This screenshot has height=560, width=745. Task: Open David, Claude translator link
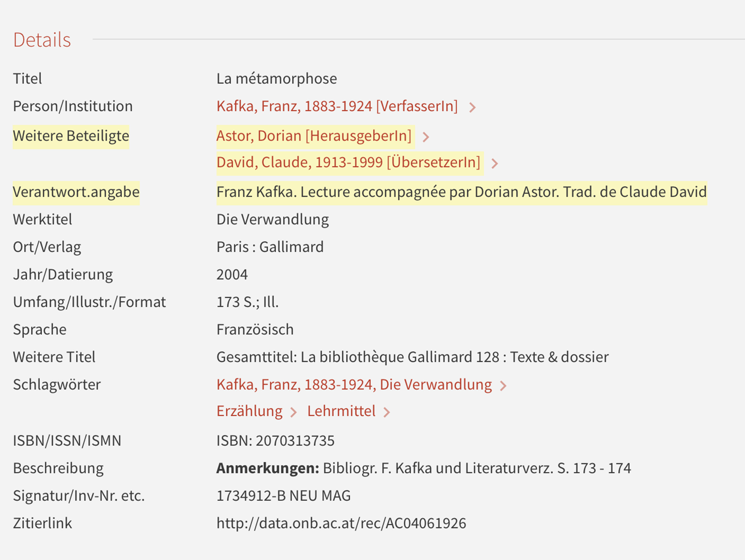(x=348, y=162)
